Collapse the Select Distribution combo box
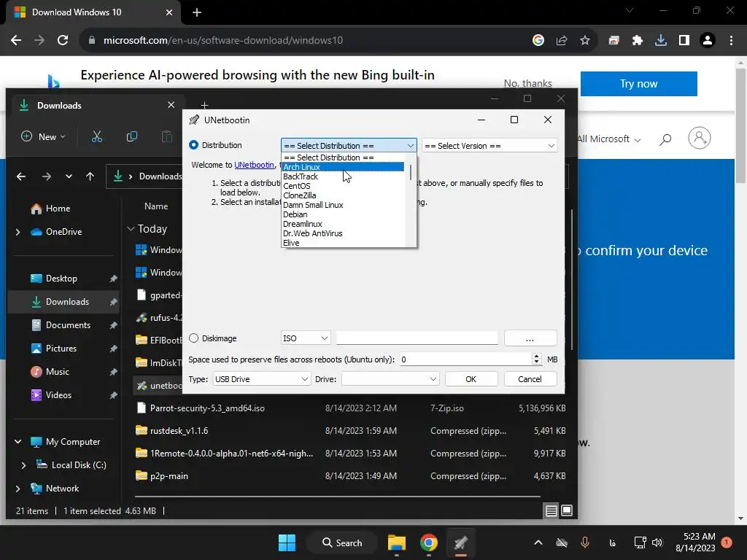This screenshot has width=747, height=560. click(x=349, y=145)
